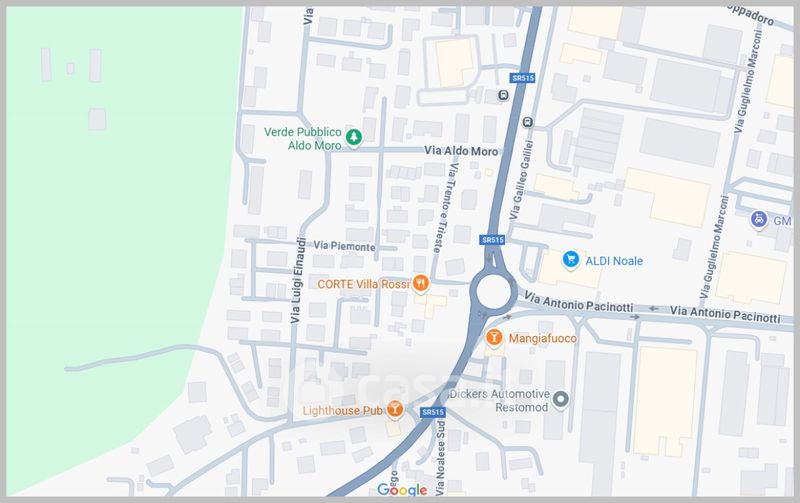Select the Lighthouse Pub bar marker

pos(394,409)
